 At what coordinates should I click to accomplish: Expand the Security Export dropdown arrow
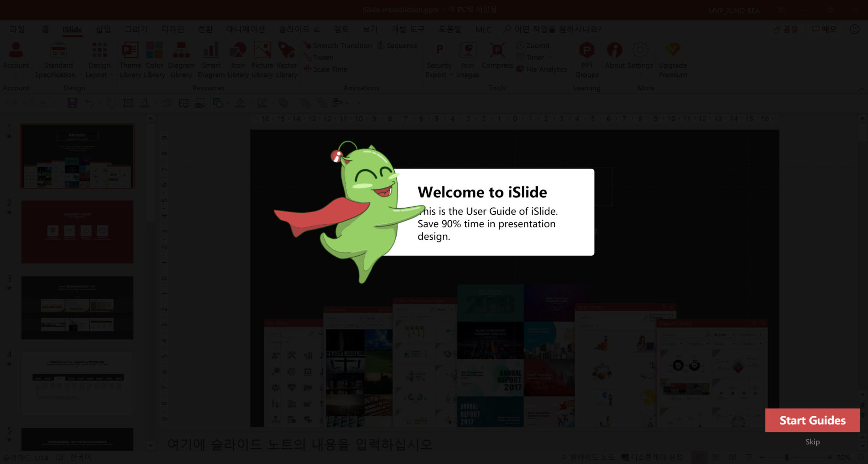(x=451, y=75)
